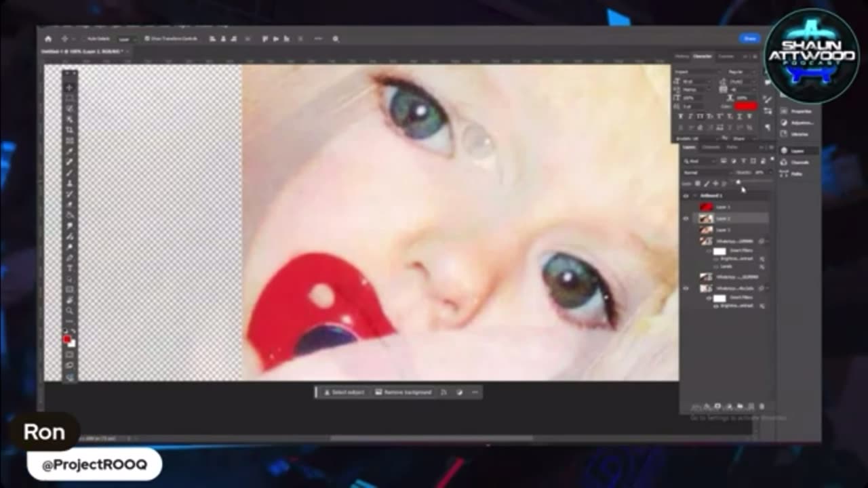Select the Zoom tool in the toolbar
This screenshot has height=488, width=868.
tap(70, 311)
